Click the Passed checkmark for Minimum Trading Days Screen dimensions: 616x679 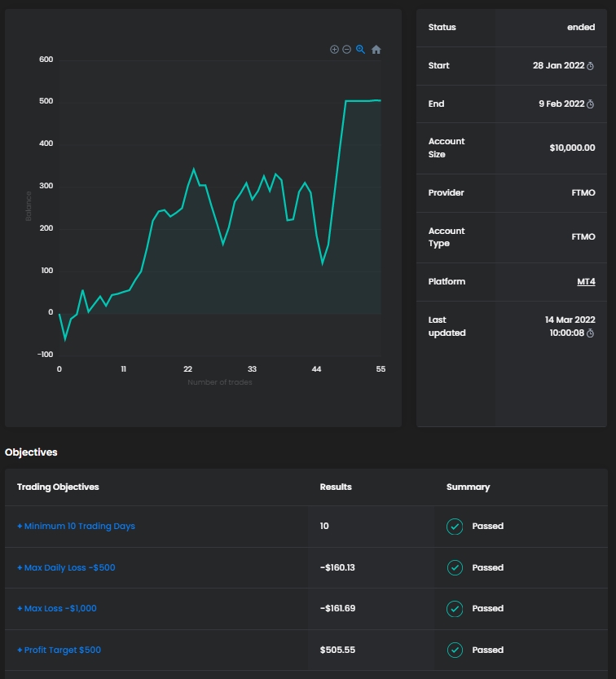click(x=455, y=527)
